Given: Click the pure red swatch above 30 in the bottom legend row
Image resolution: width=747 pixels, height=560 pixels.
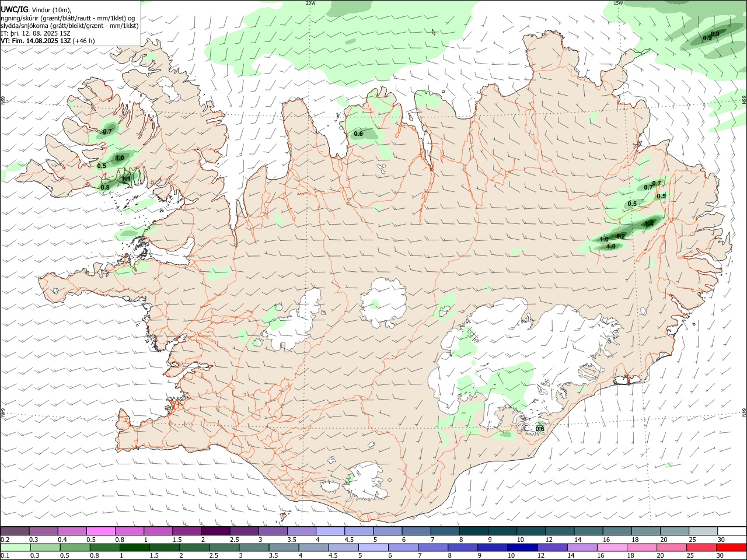Looking at the screenshot, I should (x=731, y=547).
